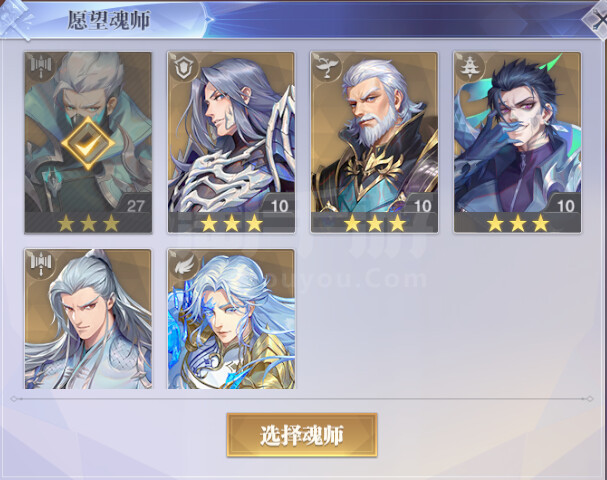The height and width of the screenshot is (480, 607).
Task: Click the class icon on mustache character card
Action: 469,68
